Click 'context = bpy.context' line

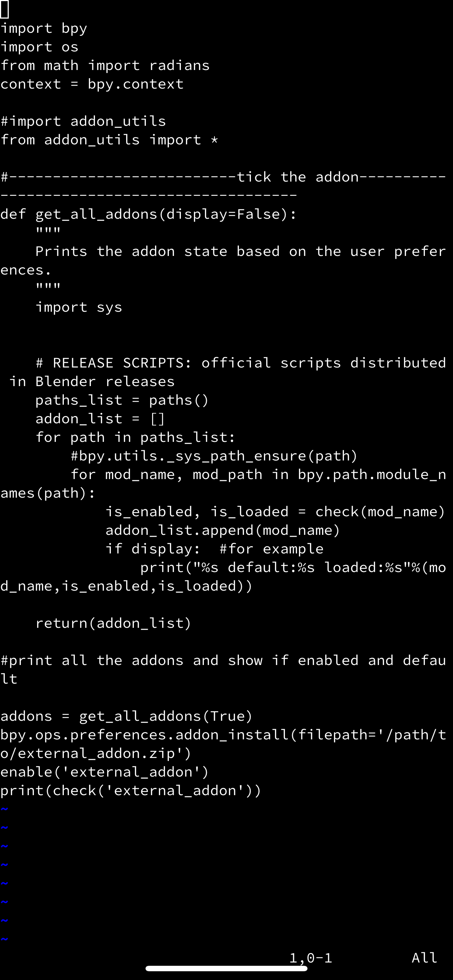click(92, 85)
